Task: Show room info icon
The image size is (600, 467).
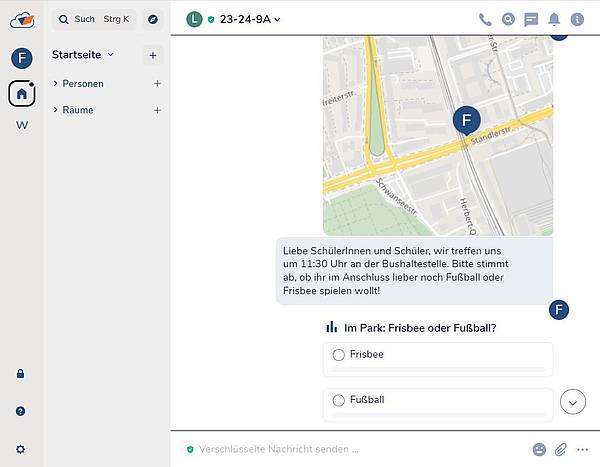Action: [x=577, y=19]
